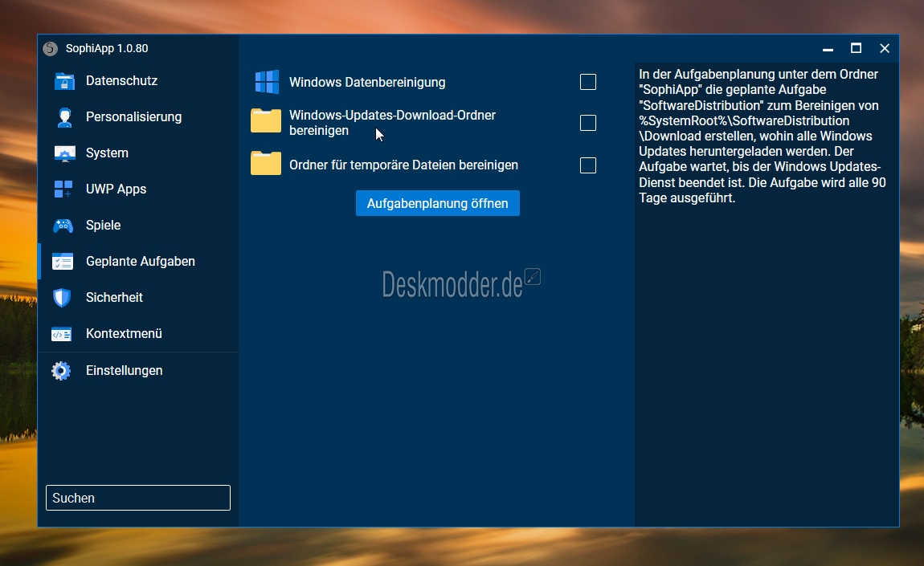Tick Ordner für temporäre Dateien bereinigen checkbox

pos(588,165)
